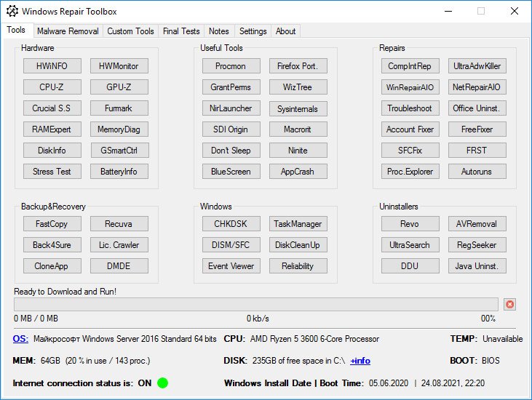Start the Furmark stress tool
The image size is (532, 400).
(119, 108)
